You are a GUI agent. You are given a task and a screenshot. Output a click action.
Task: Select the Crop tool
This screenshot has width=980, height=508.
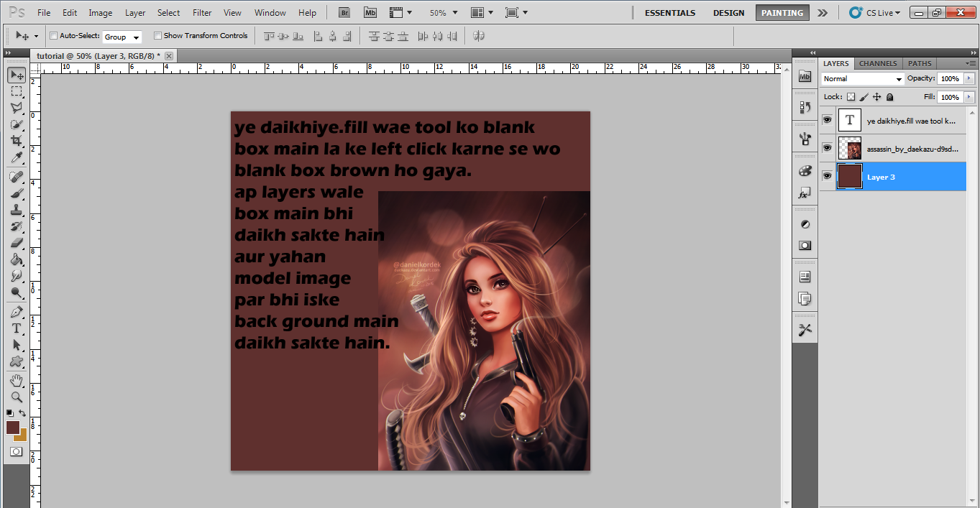(16, 141)
